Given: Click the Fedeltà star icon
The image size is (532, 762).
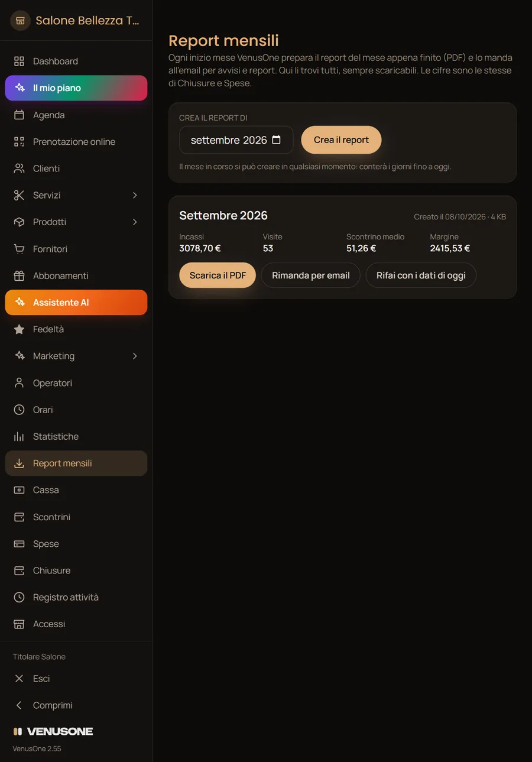Looking at the screenshot, I should click(x=19, y=329).
